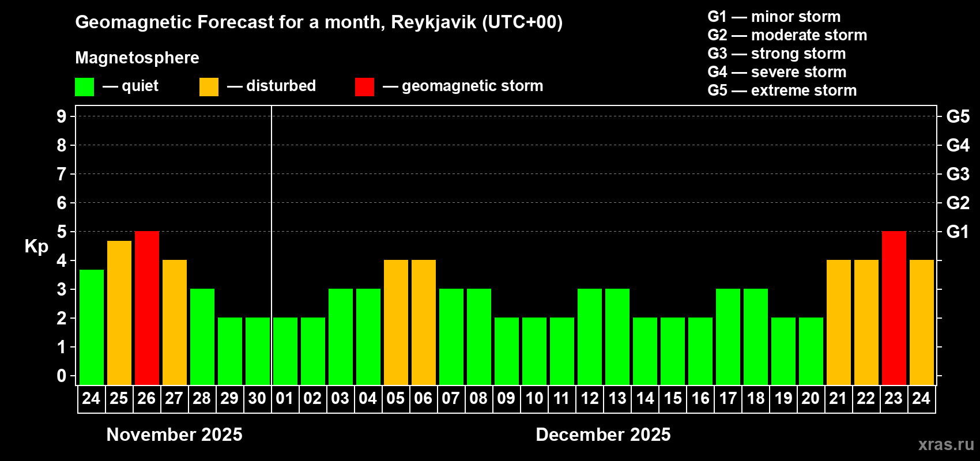Click the "Kp" axis label

[36, 247]
